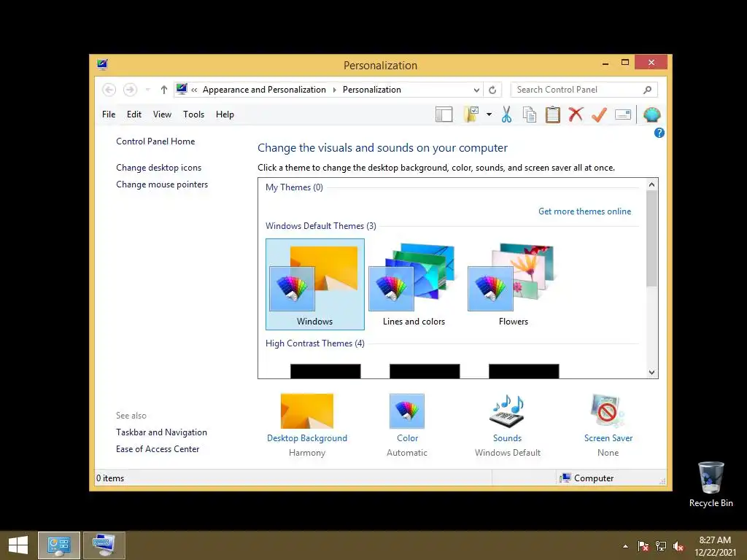The height and width of the screenshot is (560, 747).
Task: Select the Windows theme
Action: coord(315,284)
